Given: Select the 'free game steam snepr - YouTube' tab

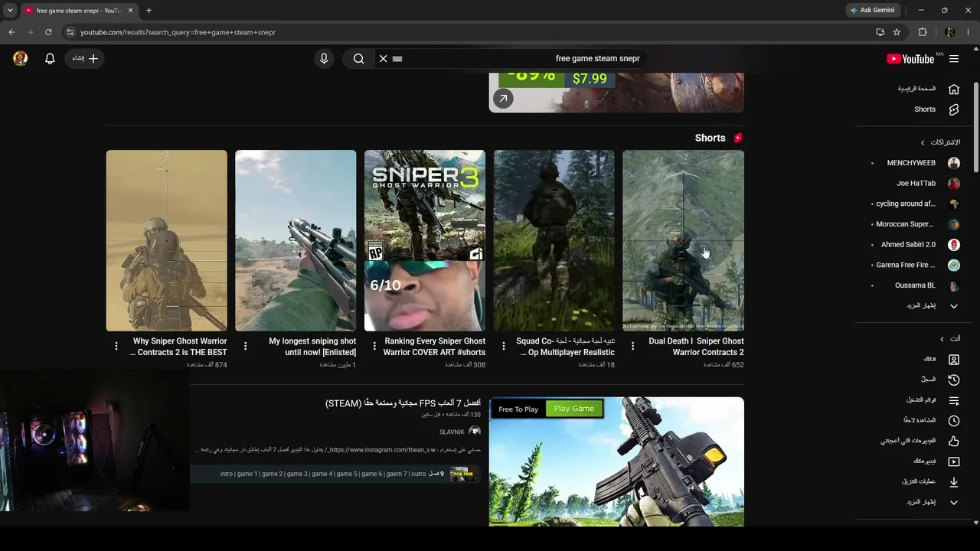Looking at the screenshot, I should 78,11.
